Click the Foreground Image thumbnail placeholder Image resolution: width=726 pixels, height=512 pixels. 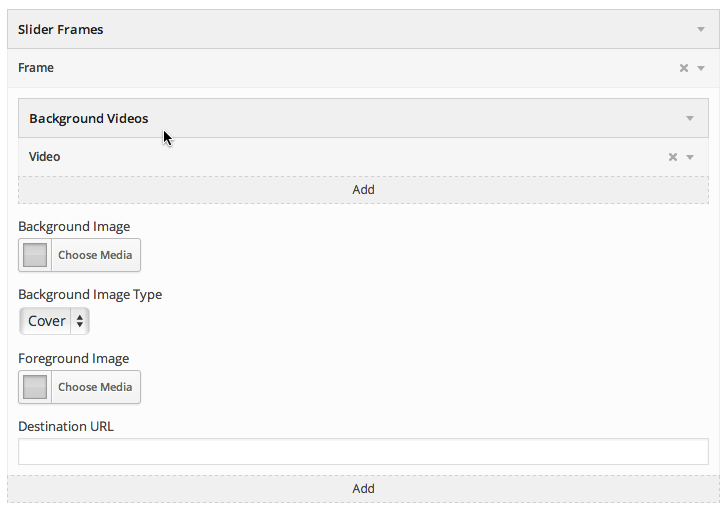35,387
